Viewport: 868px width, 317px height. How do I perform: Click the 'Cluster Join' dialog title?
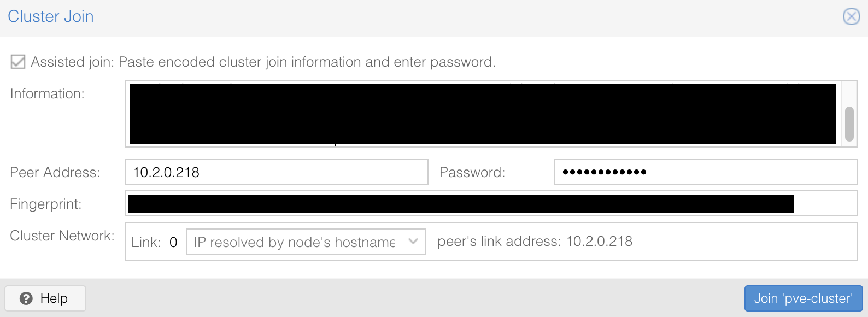pos(50,16)
